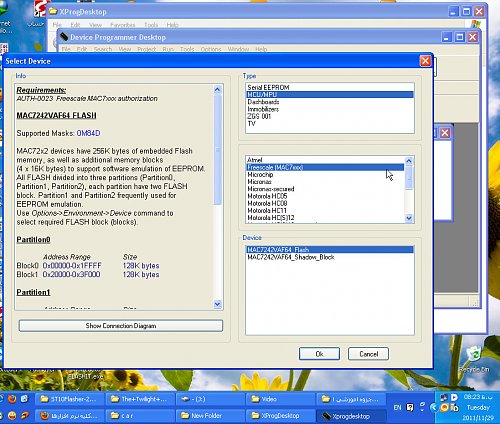The height and width of the screenshot is (424, 500).
Task: Click the manufacturer list scrollbar thumb
Action: (x=409, y=177)
